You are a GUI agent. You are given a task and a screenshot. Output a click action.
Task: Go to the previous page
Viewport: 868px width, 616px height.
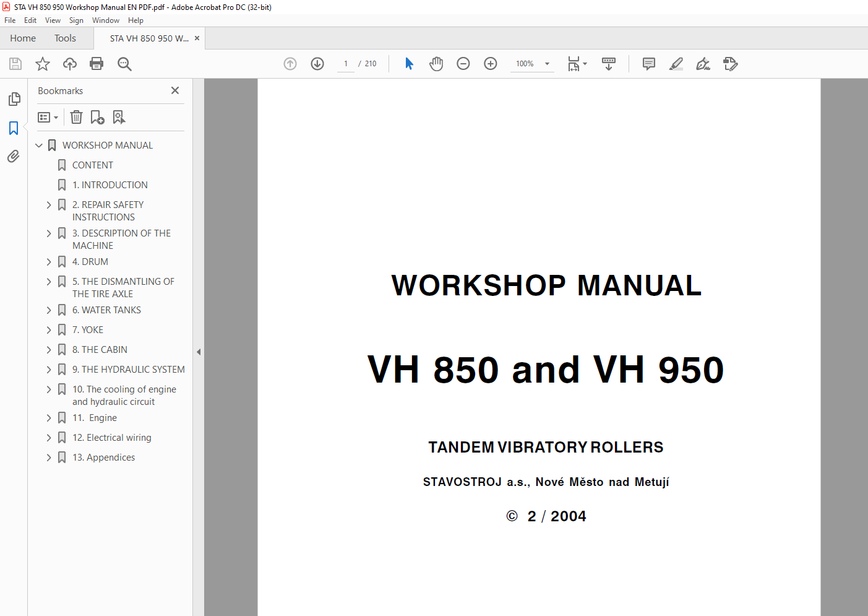click(290, 64)
